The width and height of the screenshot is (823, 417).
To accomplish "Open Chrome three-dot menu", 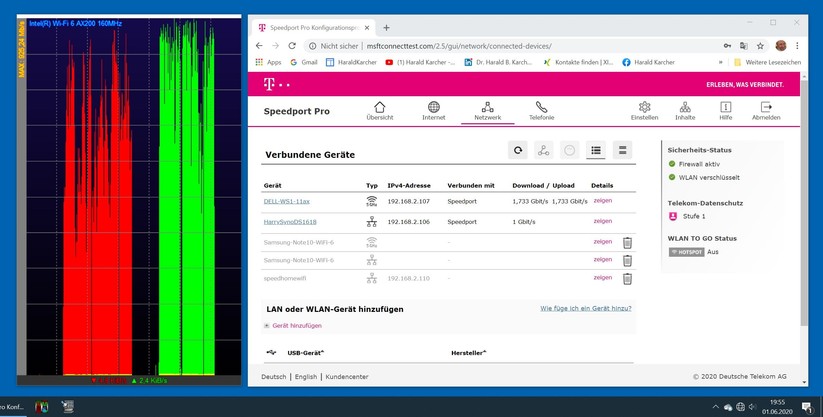I will click(798, 46).
